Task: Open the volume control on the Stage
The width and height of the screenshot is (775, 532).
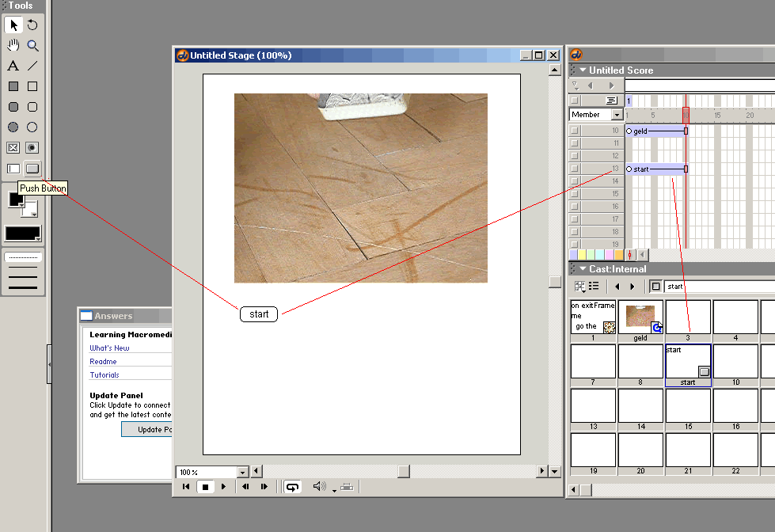Action: (320, 487)
